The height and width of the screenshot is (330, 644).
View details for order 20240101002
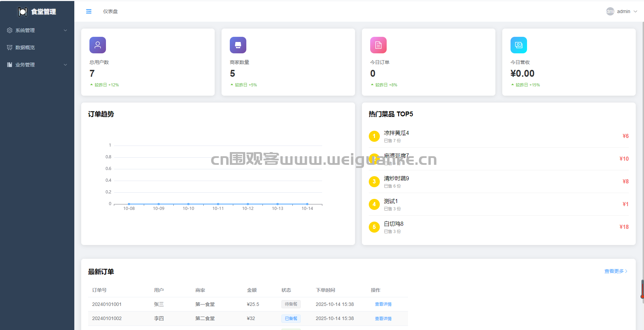tap(383, 319)
